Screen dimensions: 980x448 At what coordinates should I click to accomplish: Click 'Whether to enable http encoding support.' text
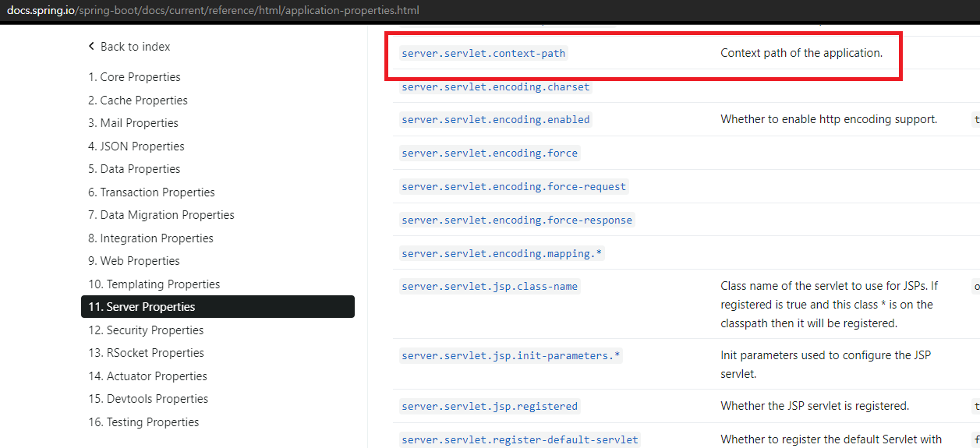pos(829,120)
